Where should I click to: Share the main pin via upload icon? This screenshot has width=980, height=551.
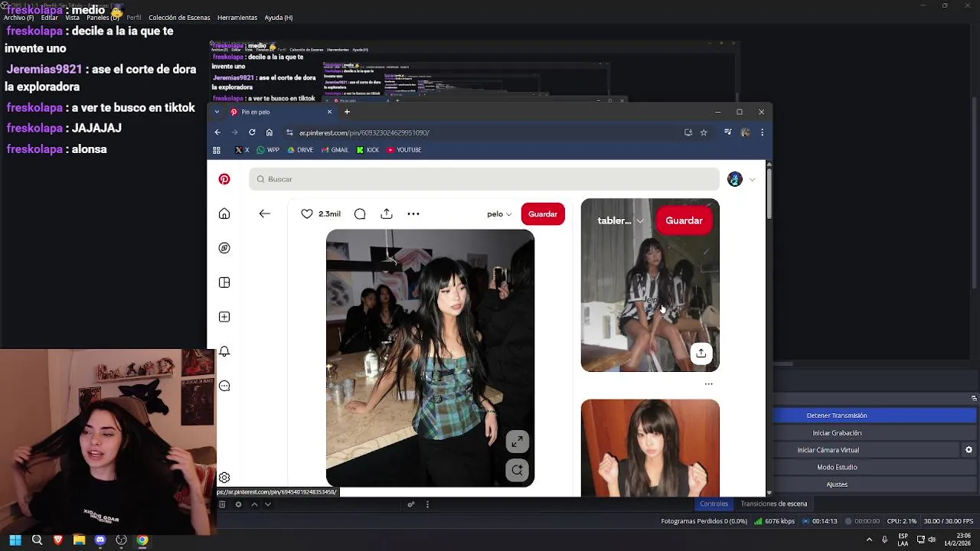pos(387,214)
